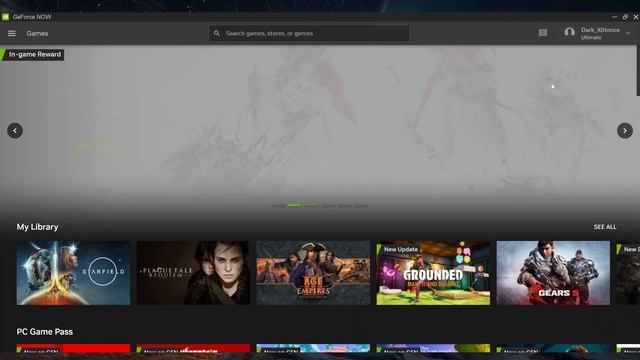Open the Dark_XStence profile name

(600, 30)
